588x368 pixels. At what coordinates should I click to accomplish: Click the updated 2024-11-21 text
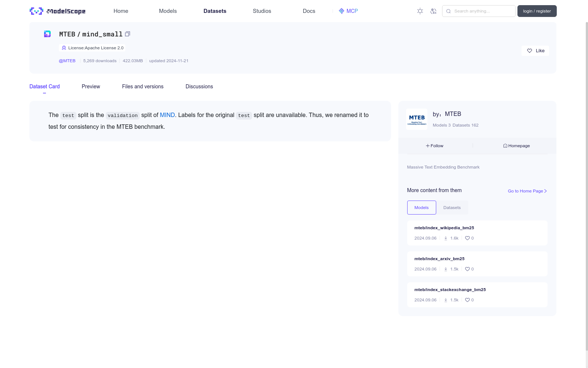coord(169,61)
